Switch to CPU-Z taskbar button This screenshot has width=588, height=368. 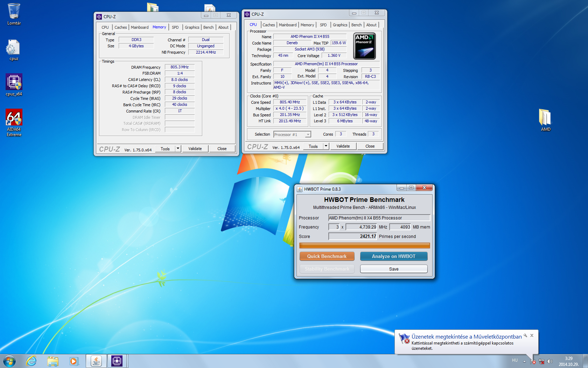(x=117, y=361)
